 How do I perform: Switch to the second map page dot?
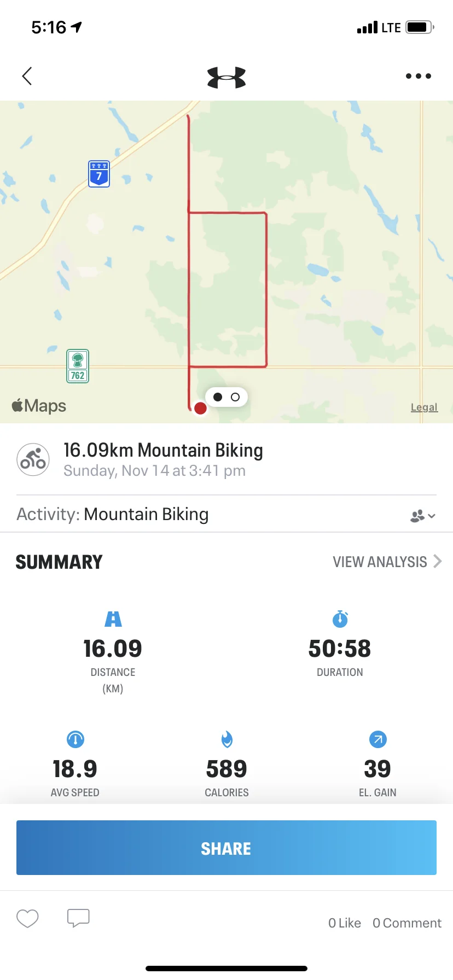[235, 397]
